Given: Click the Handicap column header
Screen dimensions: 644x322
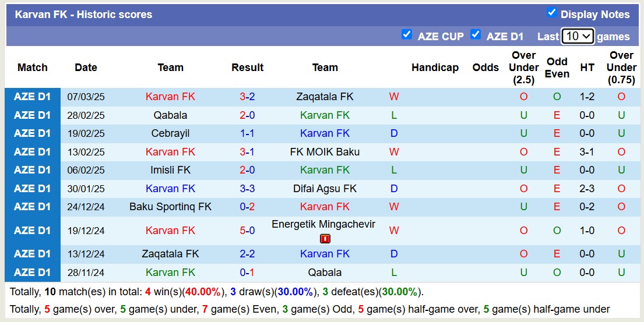Looking at the screenshot, I should (x=435, y=68).
